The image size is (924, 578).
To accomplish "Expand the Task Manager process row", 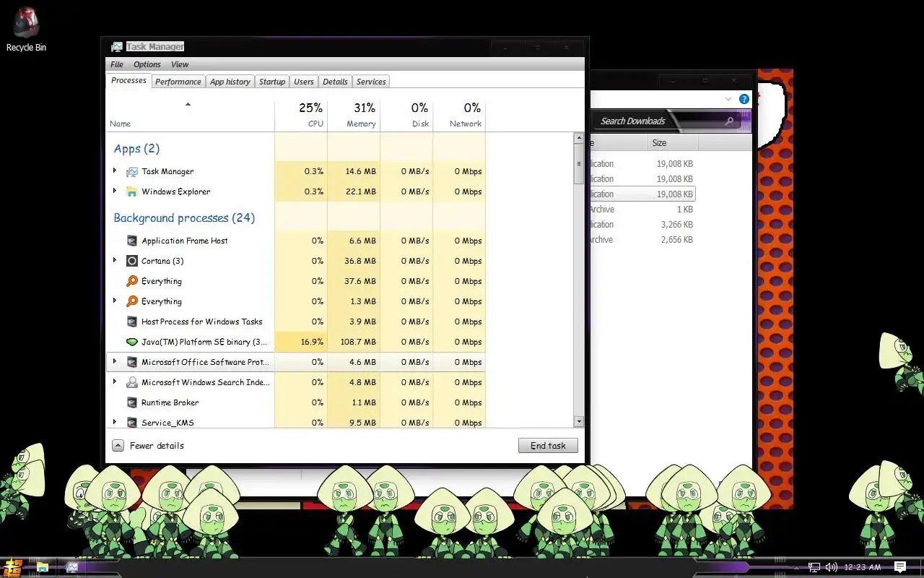I will click(x=115, y=171).
